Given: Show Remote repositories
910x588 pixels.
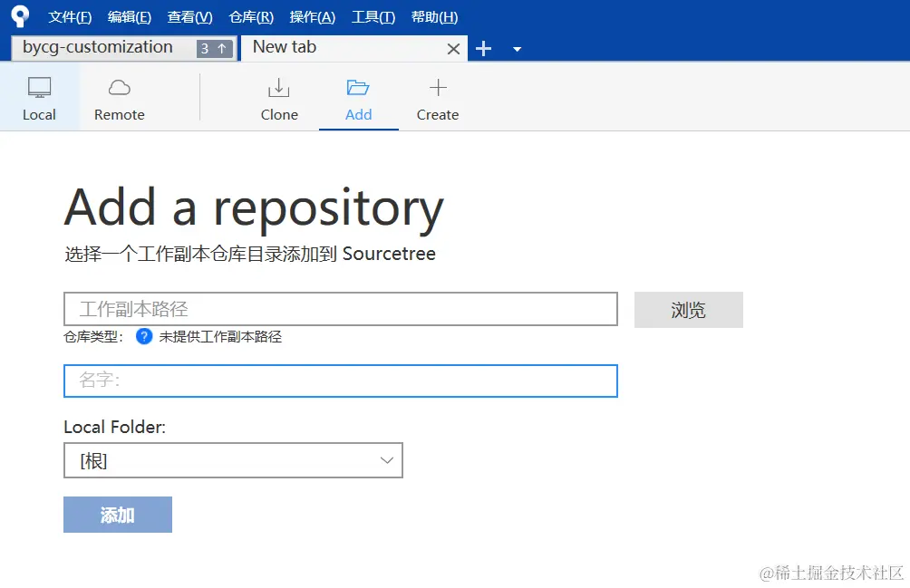Looking at the screenshot, I should point(120,98).
